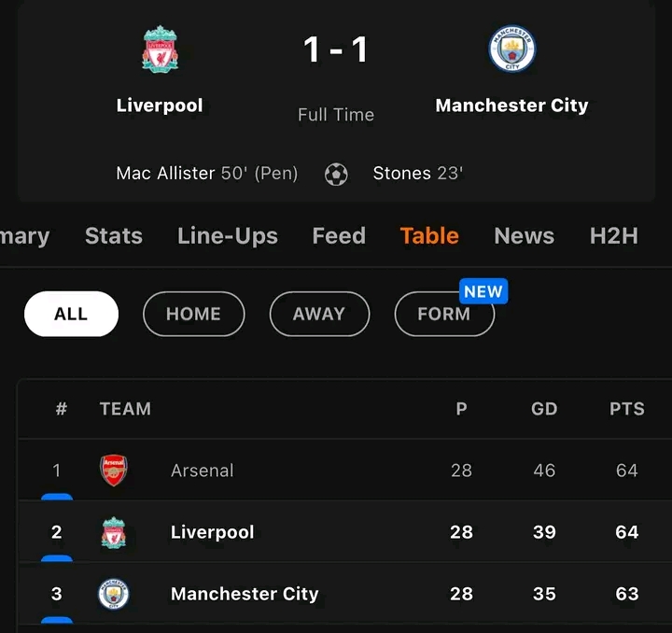Show the FORM table view
The height and width of the screenshot is (633, 672).
pos(443,315)
